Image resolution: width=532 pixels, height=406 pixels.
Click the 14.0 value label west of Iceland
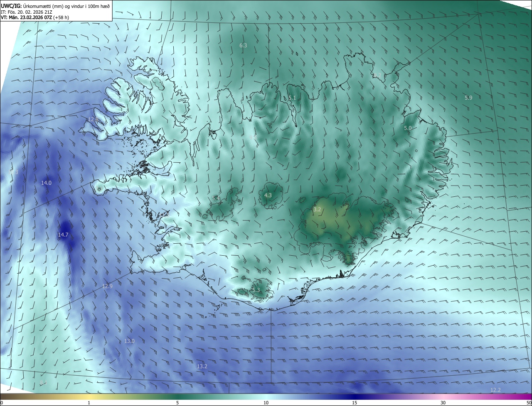point(46,183)
